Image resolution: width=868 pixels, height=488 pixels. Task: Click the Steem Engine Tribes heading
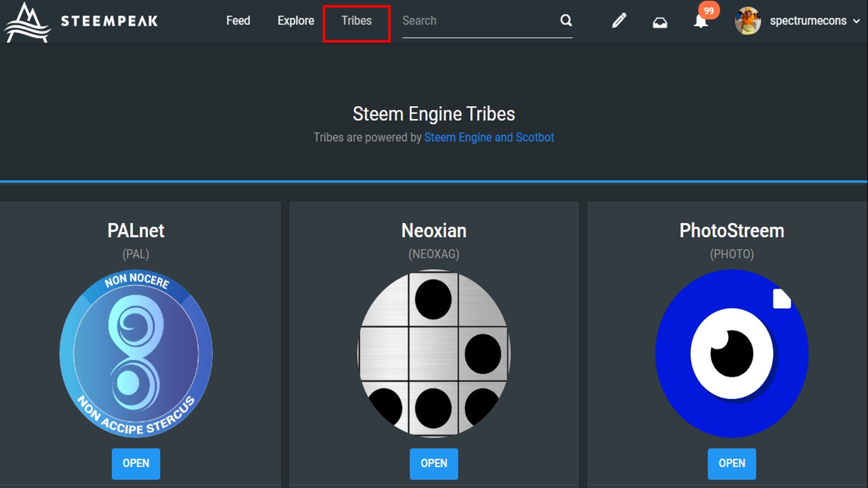(434, 114)
